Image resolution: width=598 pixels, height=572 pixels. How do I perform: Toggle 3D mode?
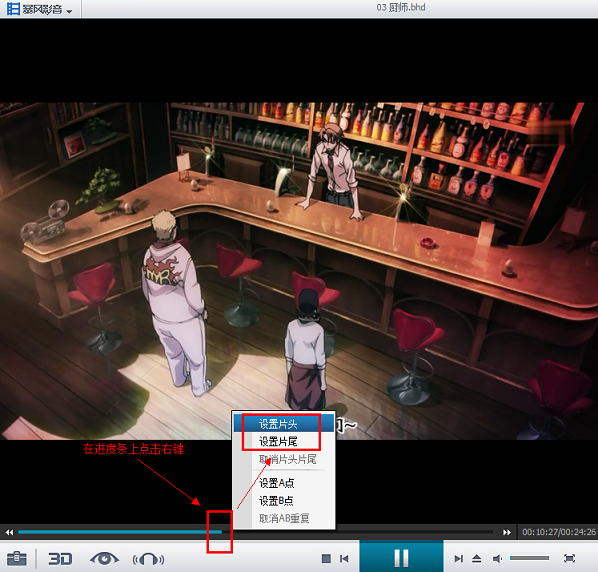click(60, 559)
